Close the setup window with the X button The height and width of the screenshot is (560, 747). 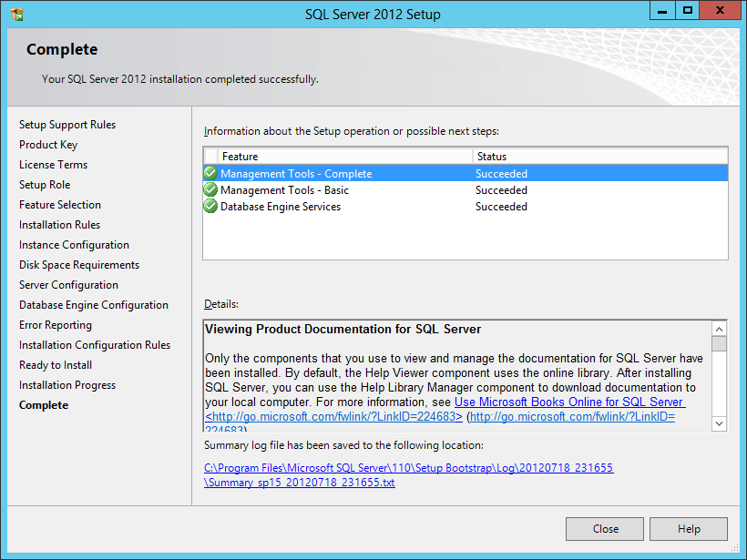pyautogui.click(x=720, y=11)
